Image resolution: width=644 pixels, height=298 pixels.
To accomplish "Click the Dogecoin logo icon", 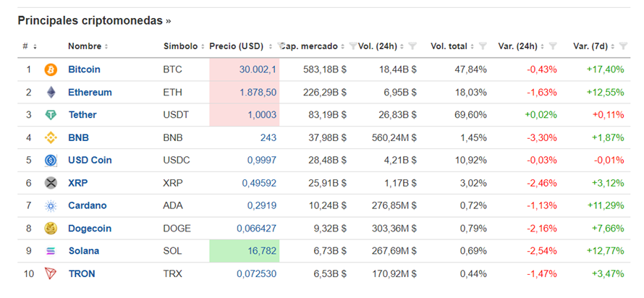I will point(51,229).
